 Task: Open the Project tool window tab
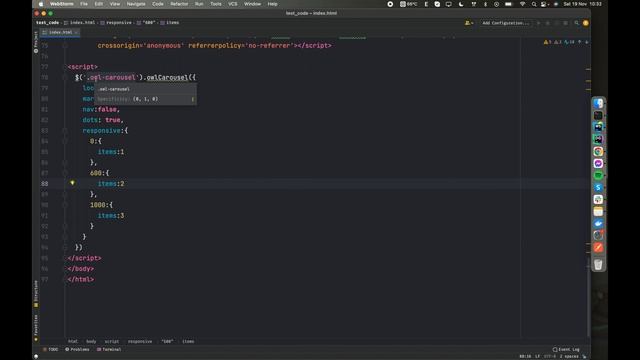(x=36, y=42)
